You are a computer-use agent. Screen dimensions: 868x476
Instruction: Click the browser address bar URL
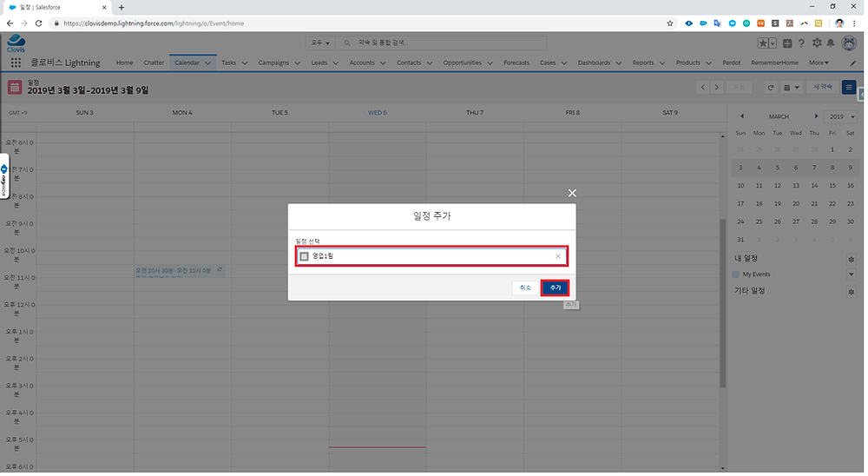pyautogui.click(x=154, y=23)
